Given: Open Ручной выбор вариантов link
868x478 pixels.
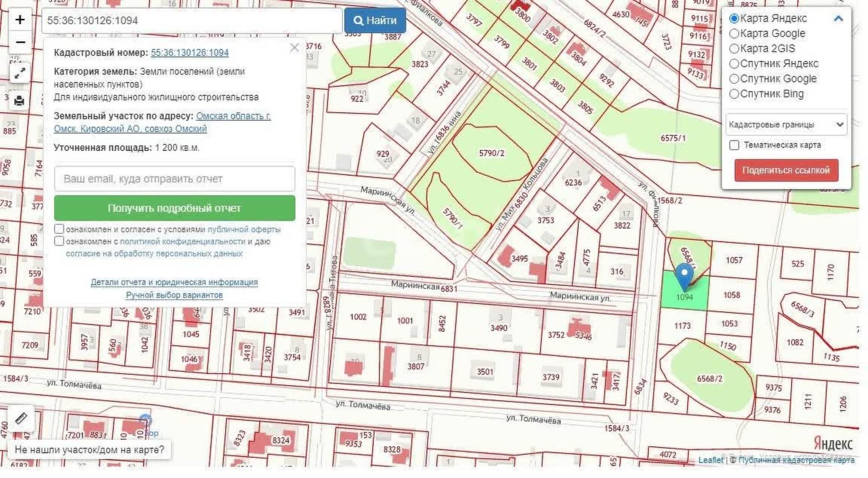Looking at the screenshot, I should click(x=174, y=295).
